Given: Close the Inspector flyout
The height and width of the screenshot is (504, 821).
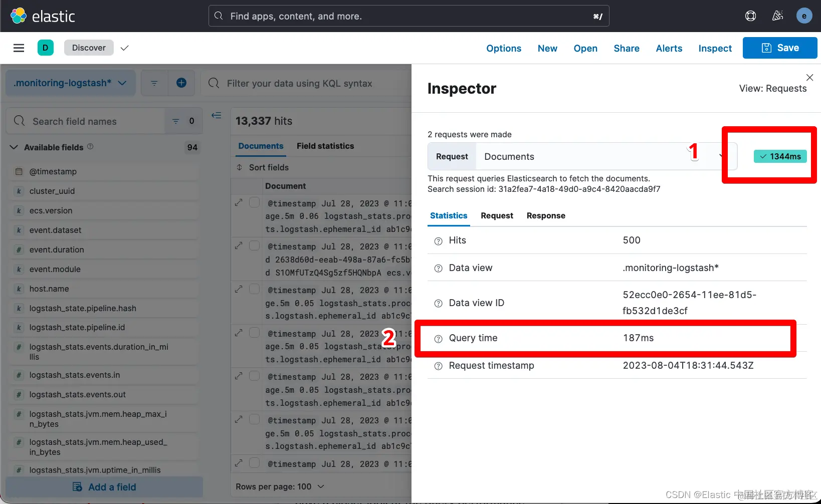Looking at the screenshot, I should click(809, 77).
